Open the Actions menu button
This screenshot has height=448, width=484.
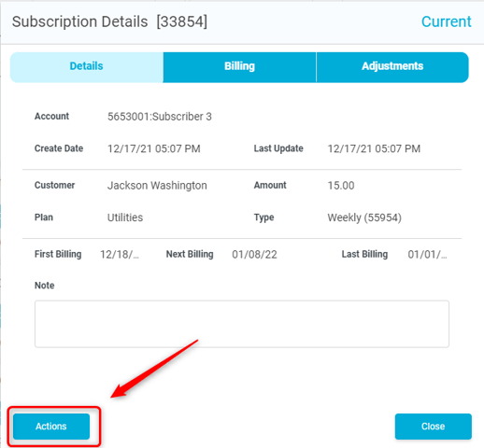51,427
